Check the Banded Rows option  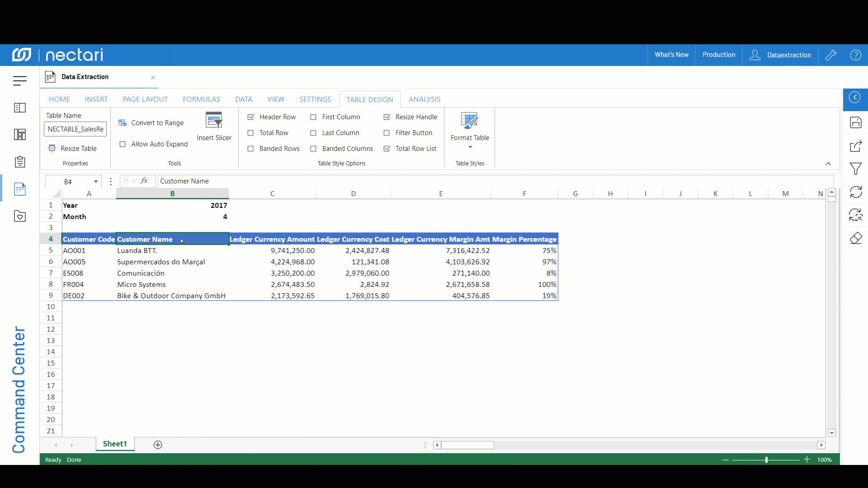251,148
